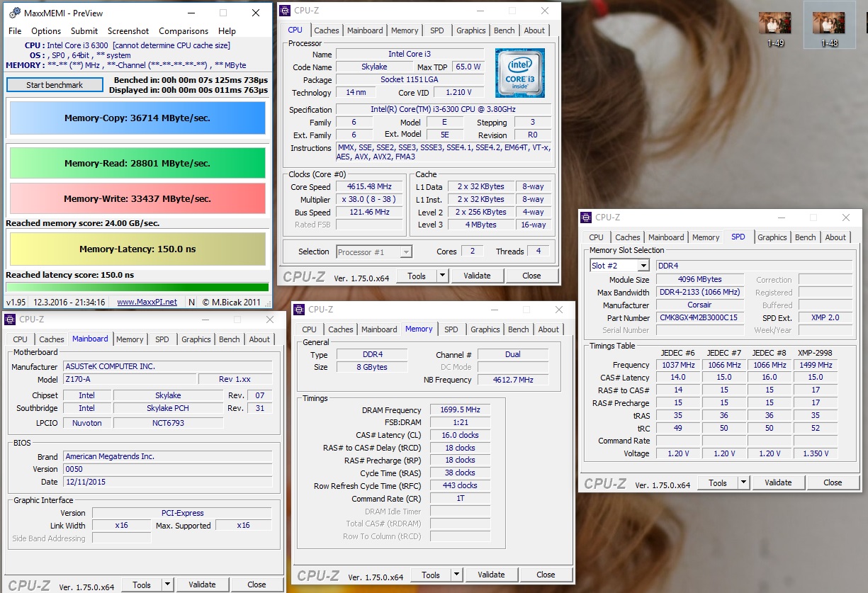Click BIOS Date 12/11/2015 value
The image size is (868, 593).
[x=167, y=482]
